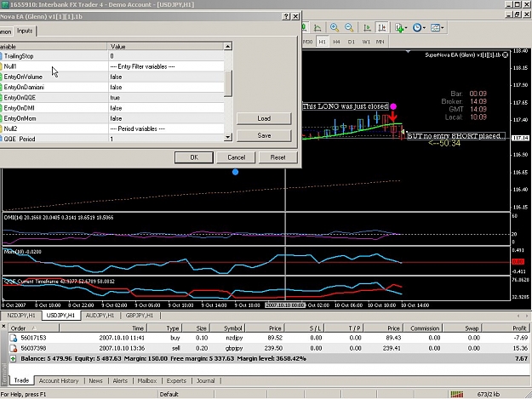The image size is (532, 399).
Task: Click the balance row icon
Action: pos(14,359)
